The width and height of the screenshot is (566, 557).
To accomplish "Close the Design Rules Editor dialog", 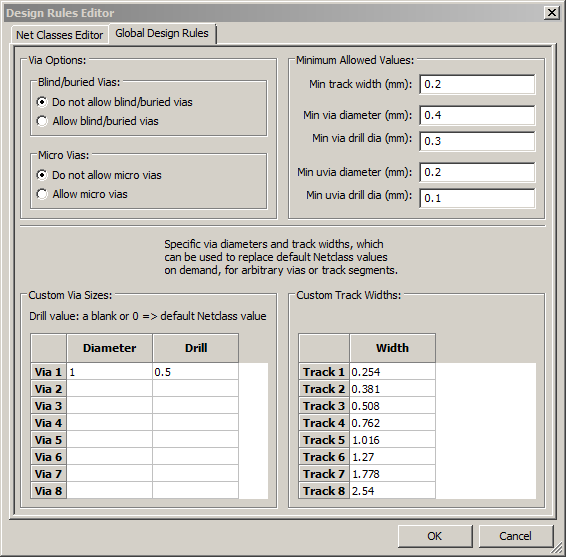I will [x=552, y=13].
